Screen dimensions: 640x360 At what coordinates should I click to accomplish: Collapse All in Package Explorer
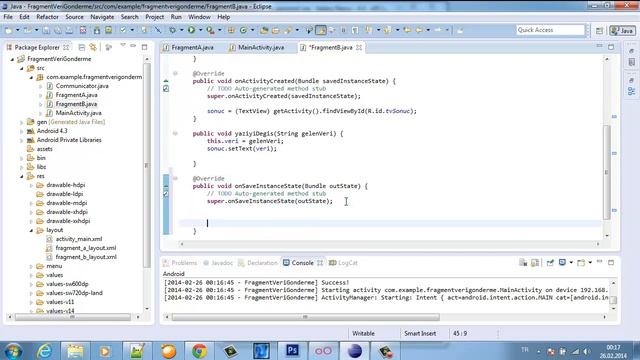(82, 48)
